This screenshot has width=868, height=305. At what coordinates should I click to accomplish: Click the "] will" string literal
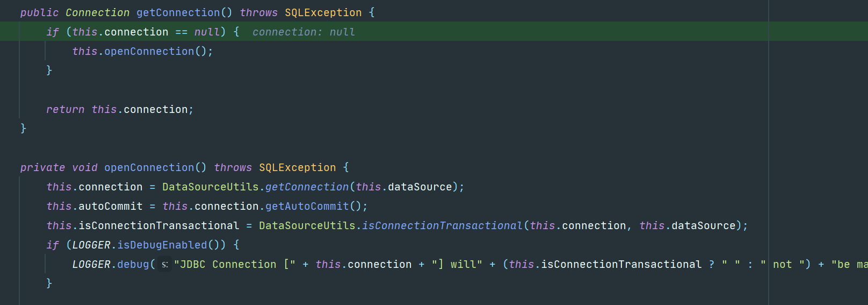pos(457,264)
